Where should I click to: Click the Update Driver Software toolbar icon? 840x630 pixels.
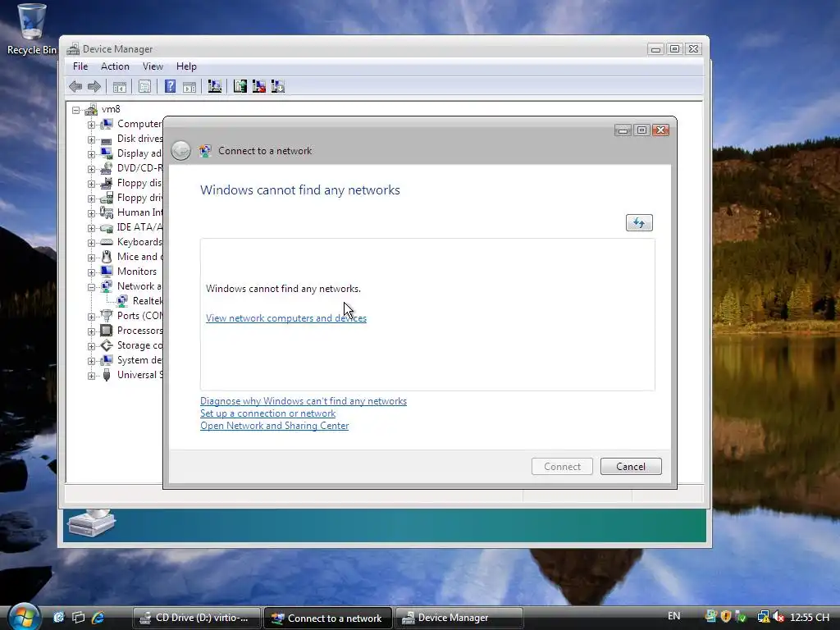pos(240,86)
